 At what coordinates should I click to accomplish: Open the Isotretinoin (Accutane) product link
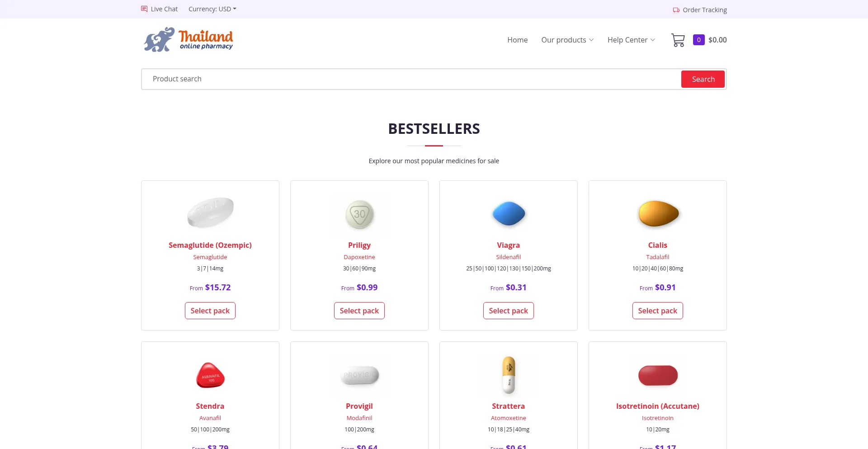(657, 406)
